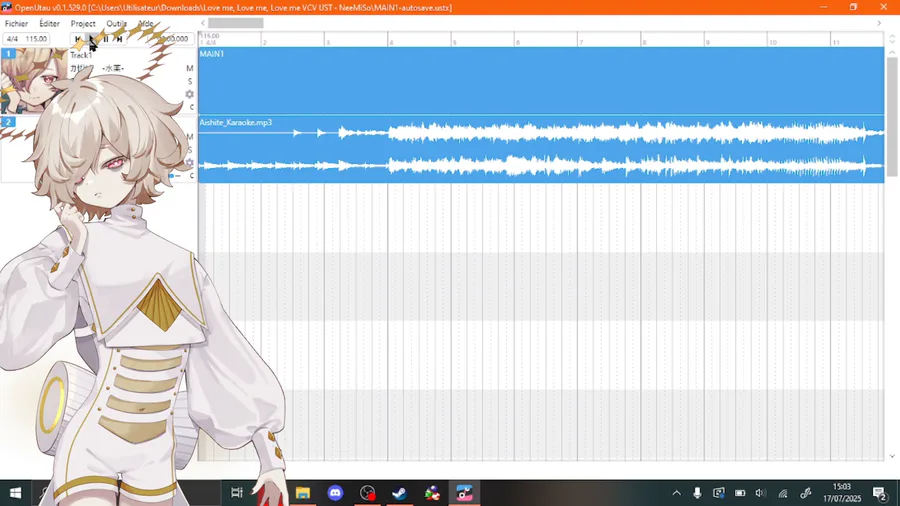This screenshot has height=506, width=900.
Task: Mute track 2 with its M button
Action: tap(190, 137)
